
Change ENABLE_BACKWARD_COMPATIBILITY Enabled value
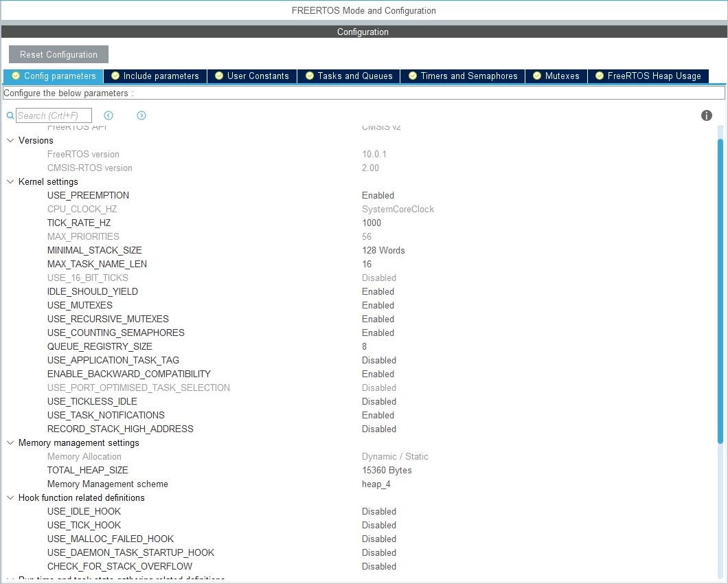tap(378, 374)
